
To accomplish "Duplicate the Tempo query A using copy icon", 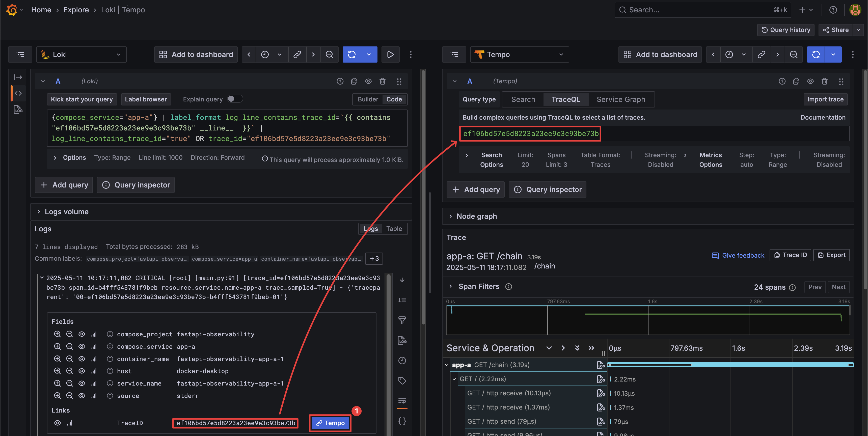I will coord(796,81).
